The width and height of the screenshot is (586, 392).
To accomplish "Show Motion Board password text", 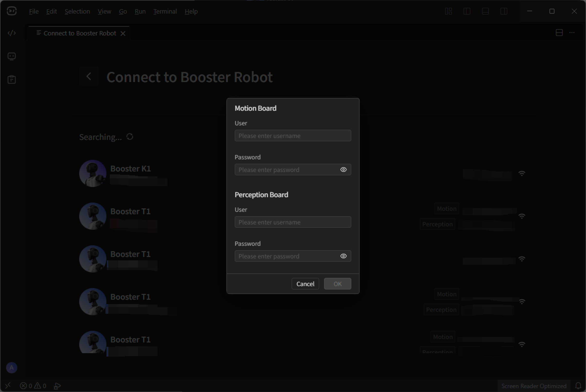I will 344,170.
